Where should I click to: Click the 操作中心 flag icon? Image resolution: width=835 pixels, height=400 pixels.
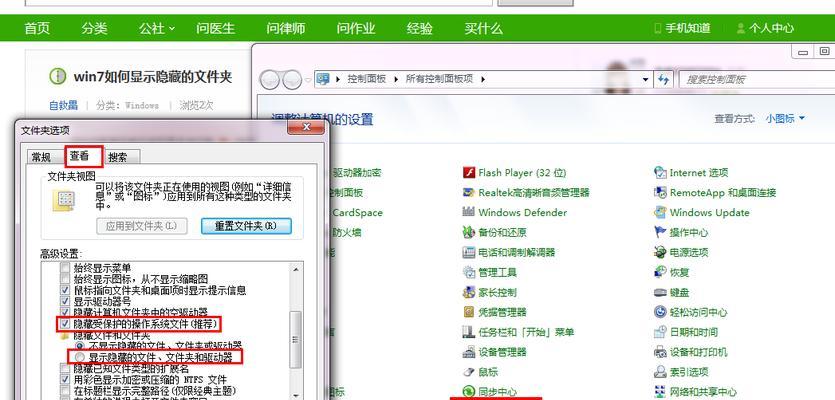point(660,232)
